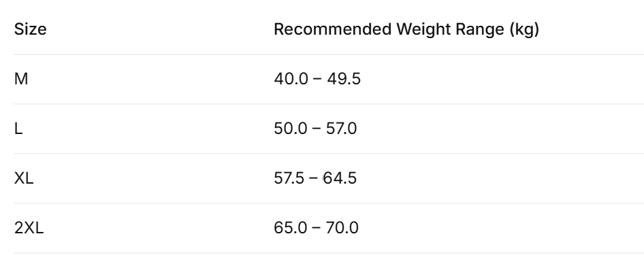This screenshot has width=644, height=268.
Task: Click the value 65.0 in 2XL row
Action: (x=291, y=228)
